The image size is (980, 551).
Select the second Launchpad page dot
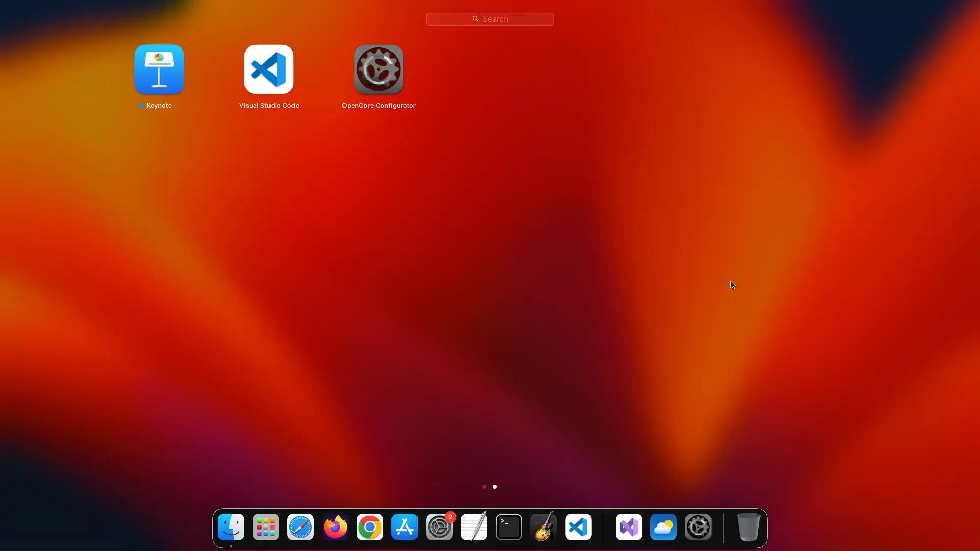pyautogui.click(x=495, y=487)
